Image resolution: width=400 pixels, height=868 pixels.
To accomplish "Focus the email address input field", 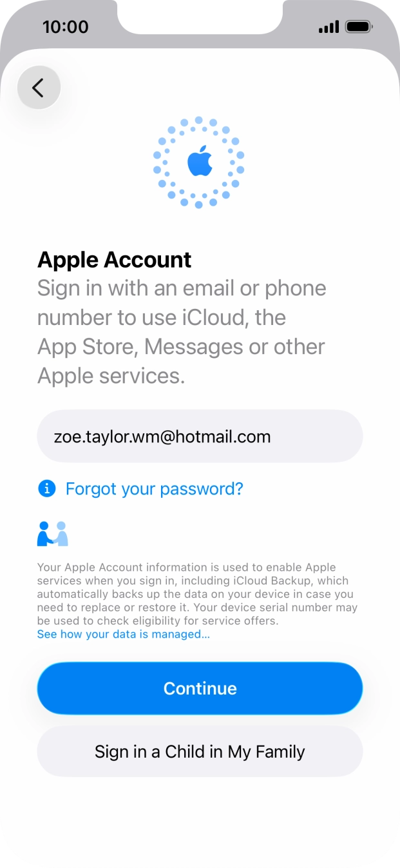I will 200,437.
